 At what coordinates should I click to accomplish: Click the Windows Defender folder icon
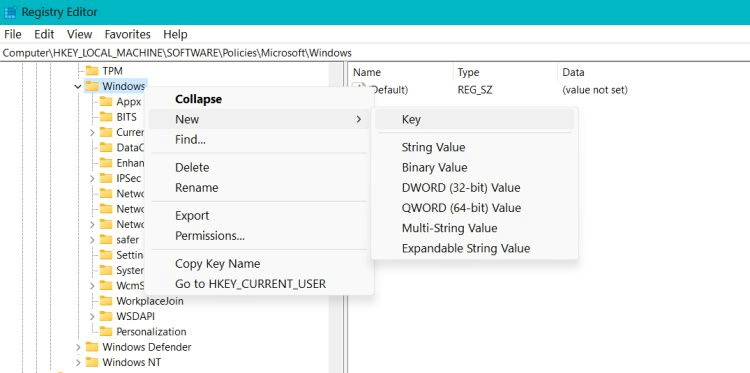pyautogui.click(x=92, y=347)
